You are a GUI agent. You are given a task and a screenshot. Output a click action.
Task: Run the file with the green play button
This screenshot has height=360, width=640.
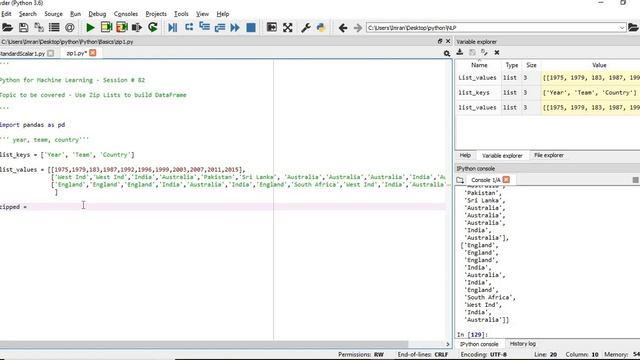[90, 28]
